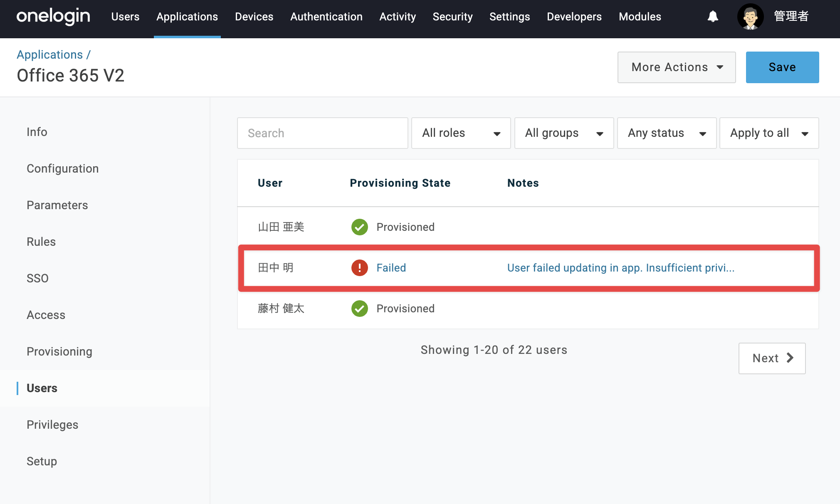Switch to the Provisioning sidebar tab
Viewport: 840px width, 504px height.
click(x=59, y=352)
